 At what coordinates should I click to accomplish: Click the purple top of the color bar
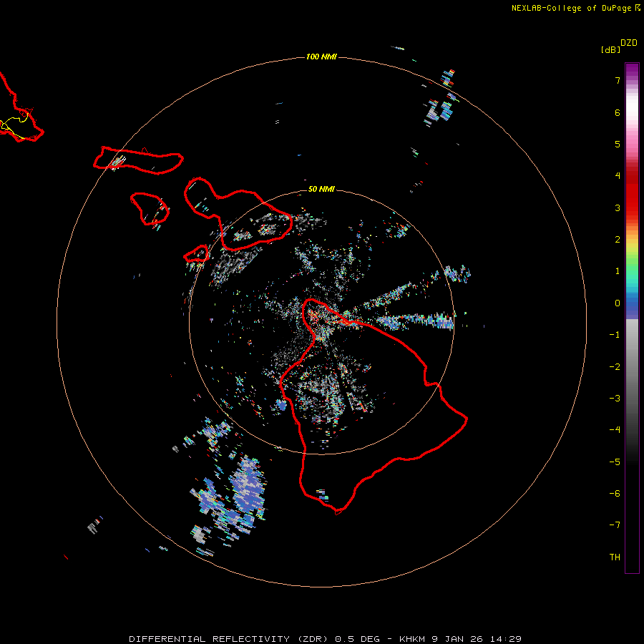tap(632, 70)
